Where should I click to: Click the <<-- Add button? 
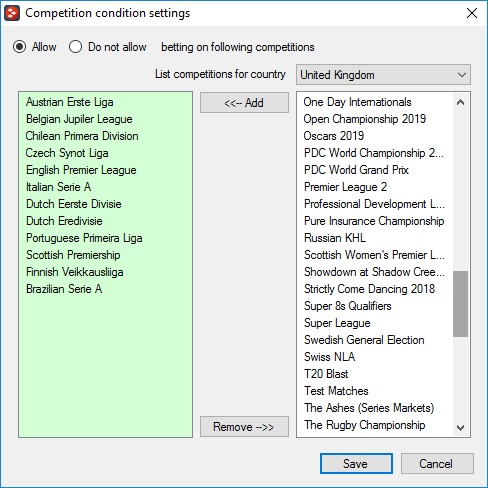coord(244,103)
